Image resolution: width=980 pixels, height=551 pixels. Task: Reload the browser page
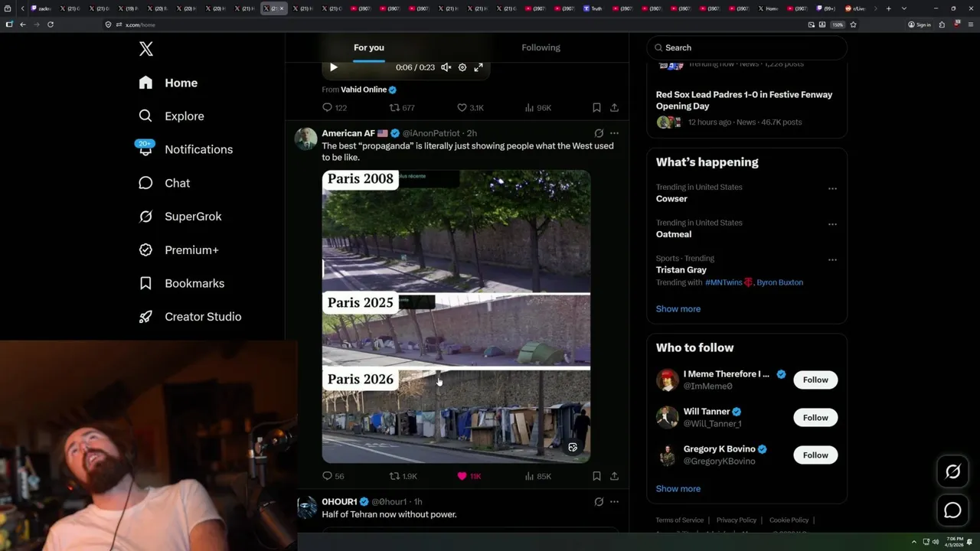click(51, 24)
